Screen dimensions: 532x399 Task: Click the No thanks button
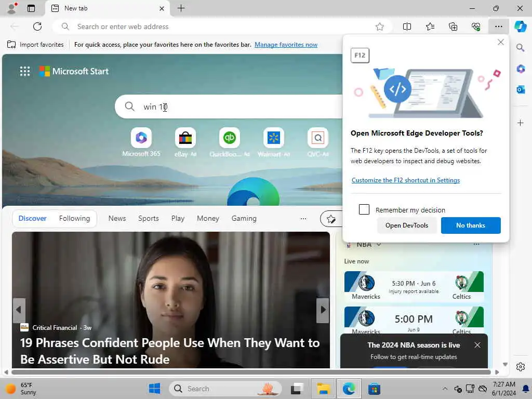point(471,225)
